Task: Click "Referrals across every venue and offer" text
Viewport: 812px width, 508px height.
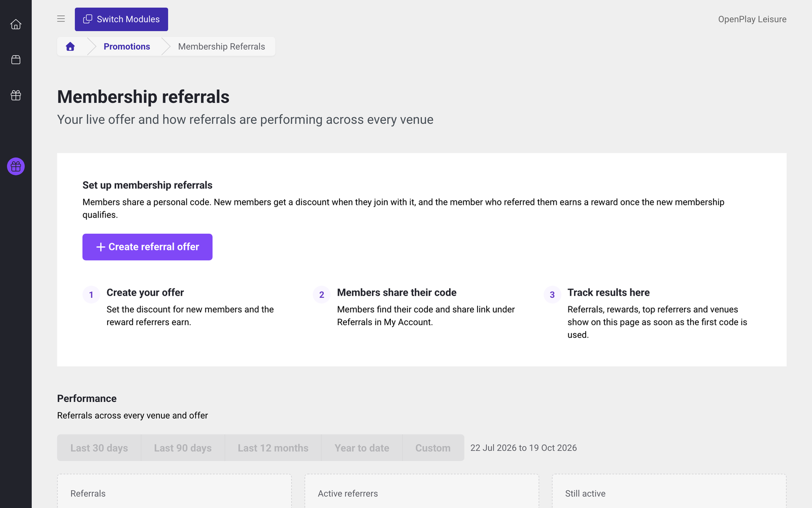Action: 132,416
